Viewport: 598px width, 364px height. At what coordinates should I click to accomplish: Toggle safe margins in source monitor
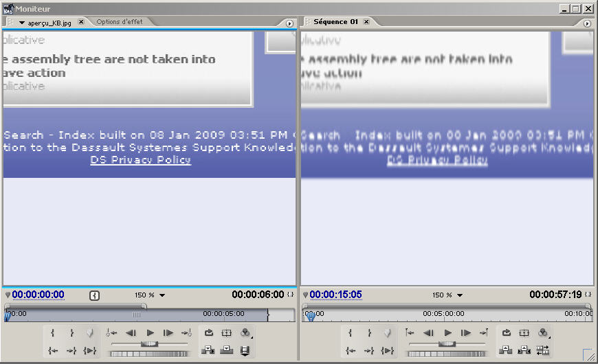click(227, 332)
